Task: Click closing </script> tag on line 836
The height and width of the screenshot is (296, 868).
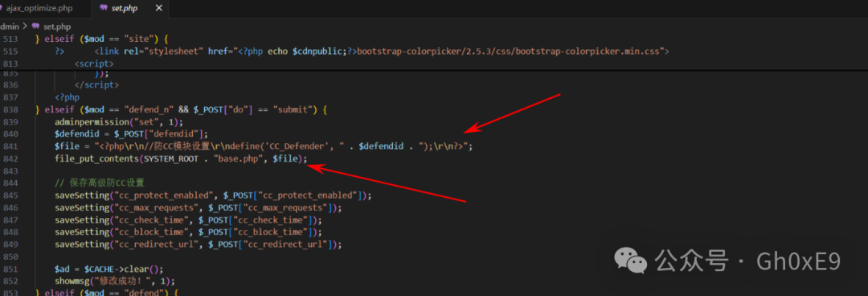Action: click(x=96, y=85)
